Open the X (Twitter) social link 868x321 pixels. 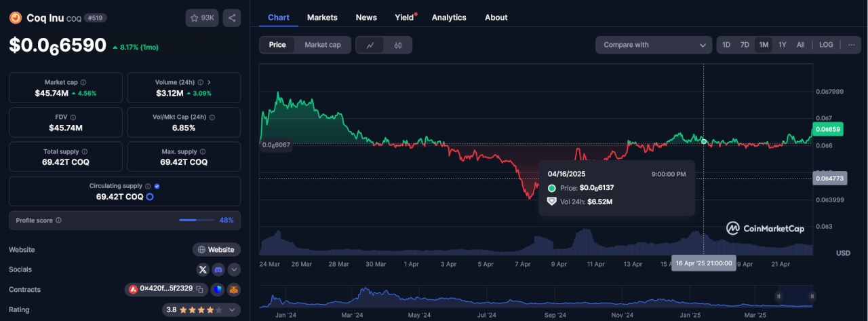click(203, 269)
